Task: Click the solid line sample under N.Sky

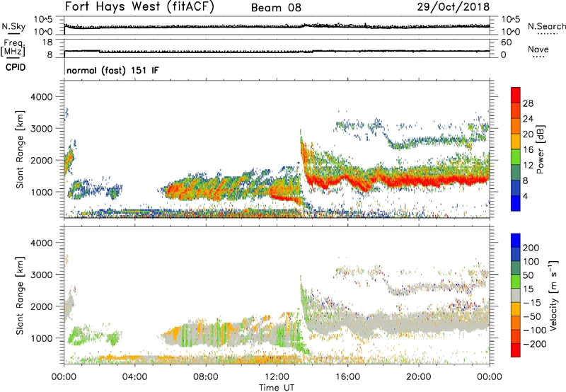Action: tap(13, 33)
